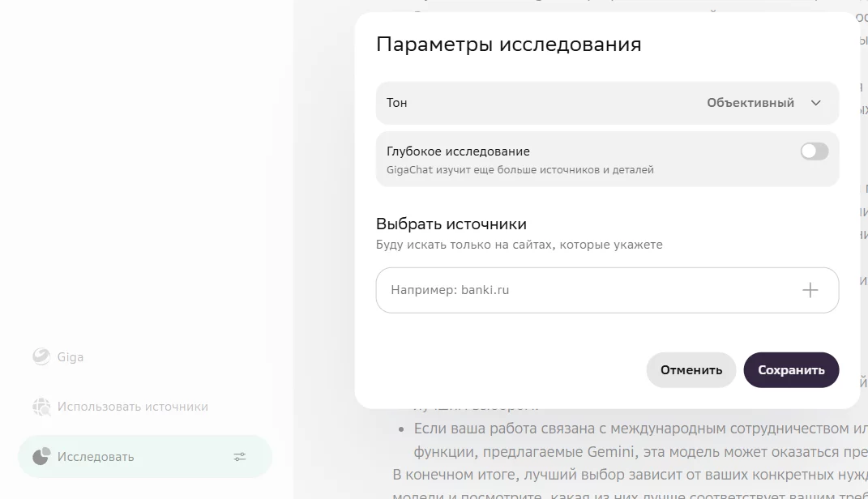Click the Буду искать только на сайтах hint

[x=519, y=245]
